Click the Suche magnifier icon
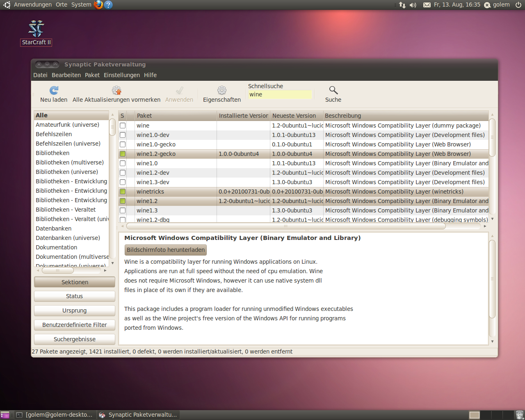Viewport: 525px width, 420px height. click(333, 90)
